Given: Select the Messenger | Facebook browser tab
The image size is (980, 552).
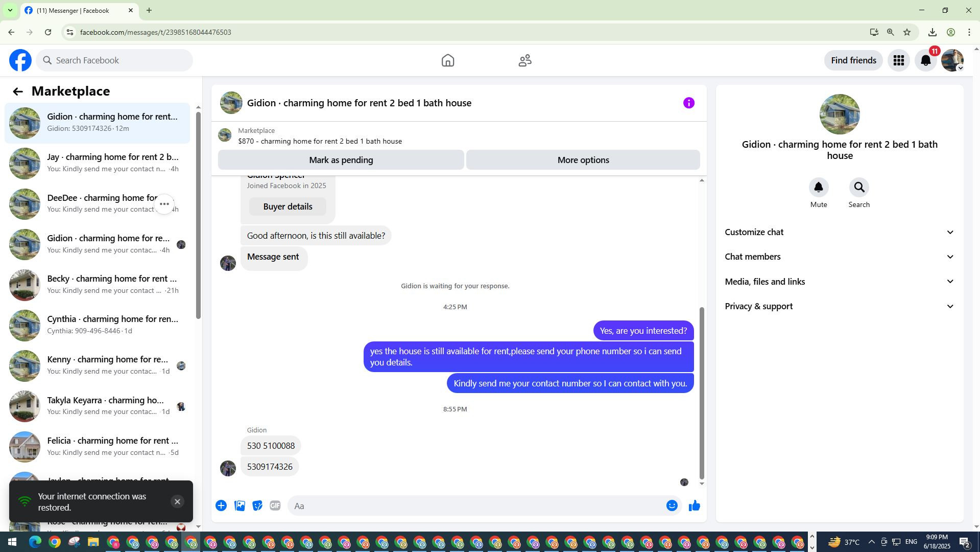Looking at the screenshot, I should (79, 11).
